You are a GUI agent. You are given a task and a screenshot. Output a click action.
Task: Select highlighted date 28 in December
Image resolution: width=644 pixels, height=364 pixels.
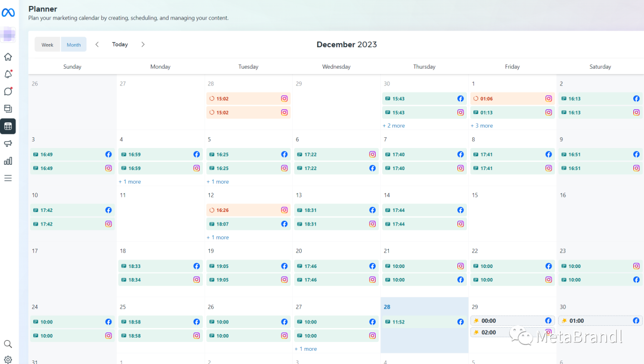click(x=387, y=307)
